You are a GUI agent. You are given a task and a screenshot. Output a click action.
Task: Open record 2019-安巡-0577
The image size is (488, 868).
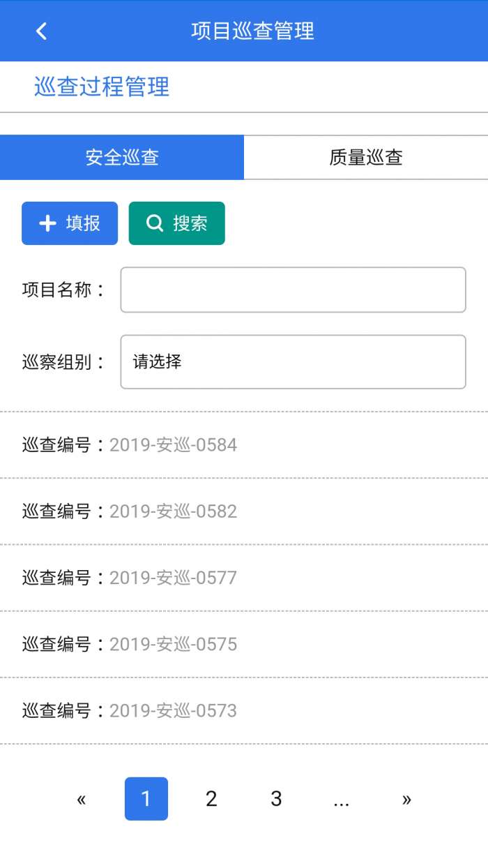(x=173, y=577)
